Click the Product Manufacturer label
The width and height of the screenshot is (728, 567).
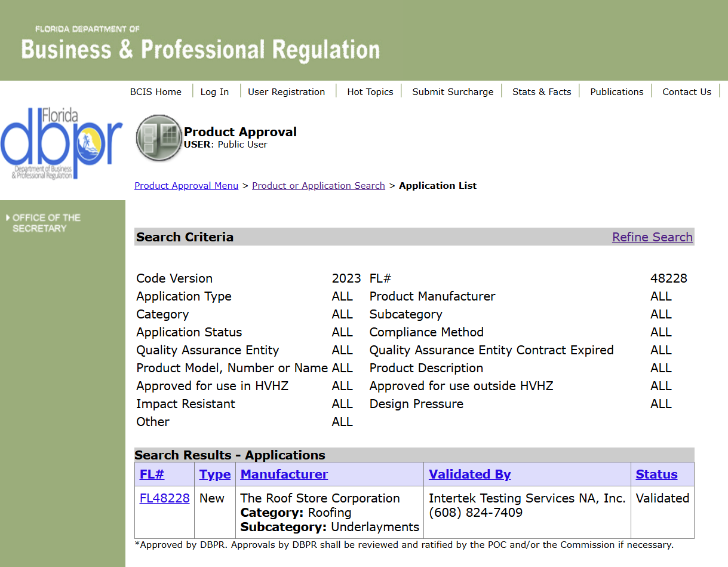click(432, 296)
